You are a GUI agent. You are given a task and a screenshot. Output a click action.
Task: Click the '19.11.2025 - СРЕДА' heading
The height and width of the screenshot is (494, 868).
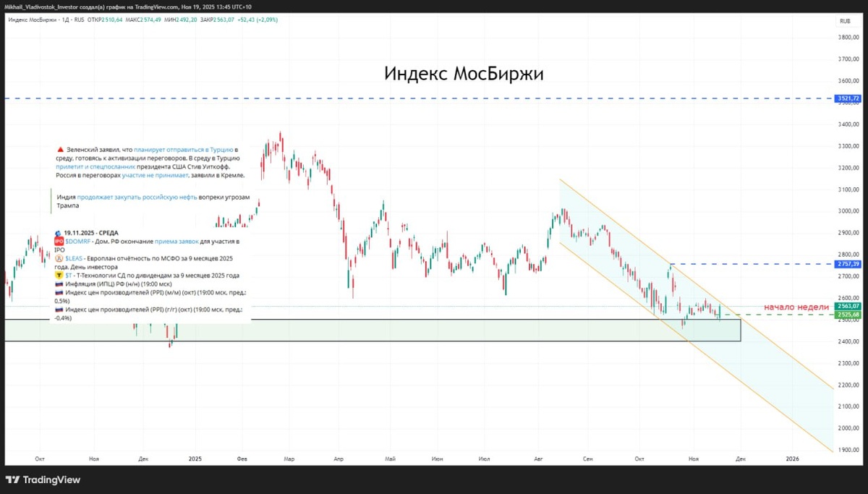click(x=91, y=233)
